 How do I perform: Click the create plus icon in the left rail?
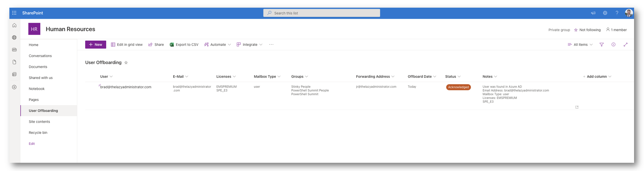(14, 87)
